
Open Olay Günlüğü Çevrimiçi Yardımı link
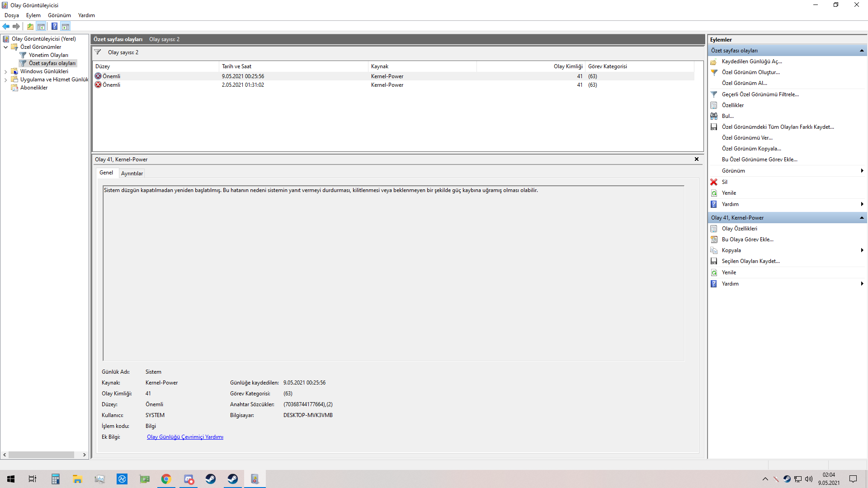pyautogui.click(x=185, y=437)
